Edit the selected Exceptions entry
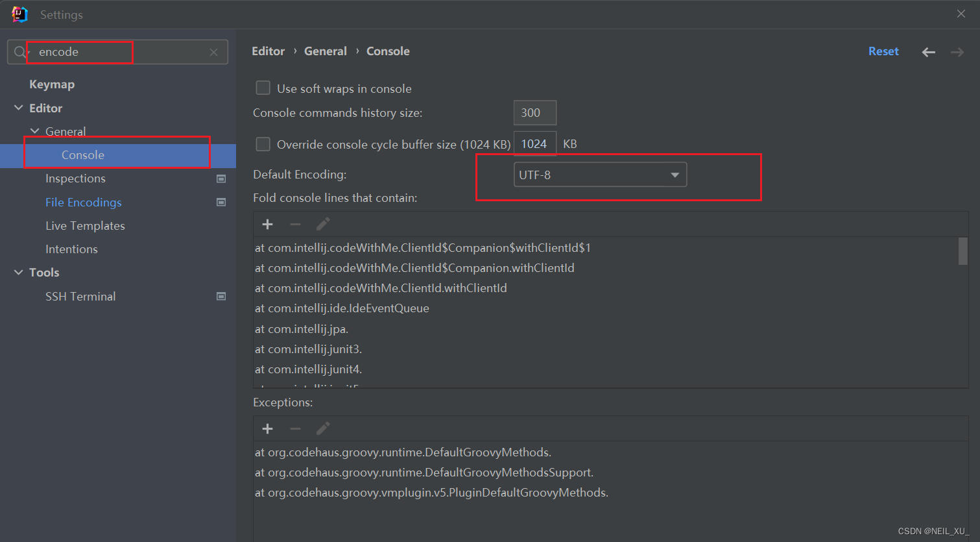Screen dimensions: 980x542 [322, 428]
